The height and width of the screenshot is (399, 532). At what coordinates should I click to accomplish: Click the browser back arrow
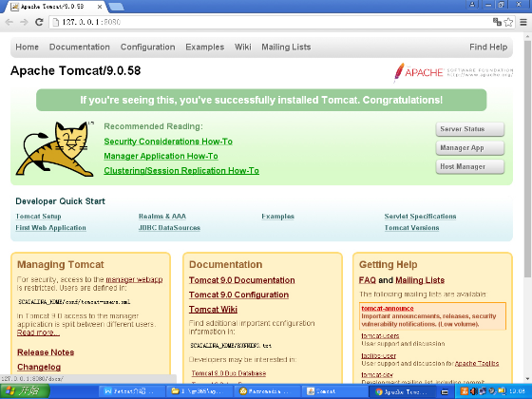point(9,22)
